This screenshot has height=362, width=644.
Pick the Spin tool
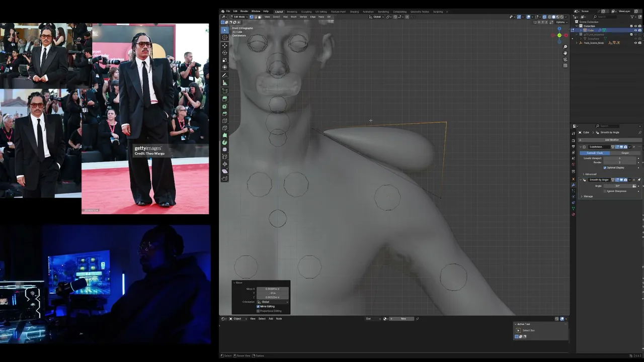click(225, 142)
